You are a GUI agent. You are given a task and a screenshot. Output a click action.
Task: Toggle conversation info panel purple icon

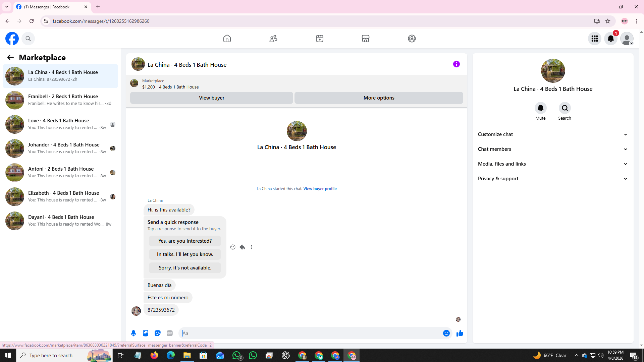456,64
